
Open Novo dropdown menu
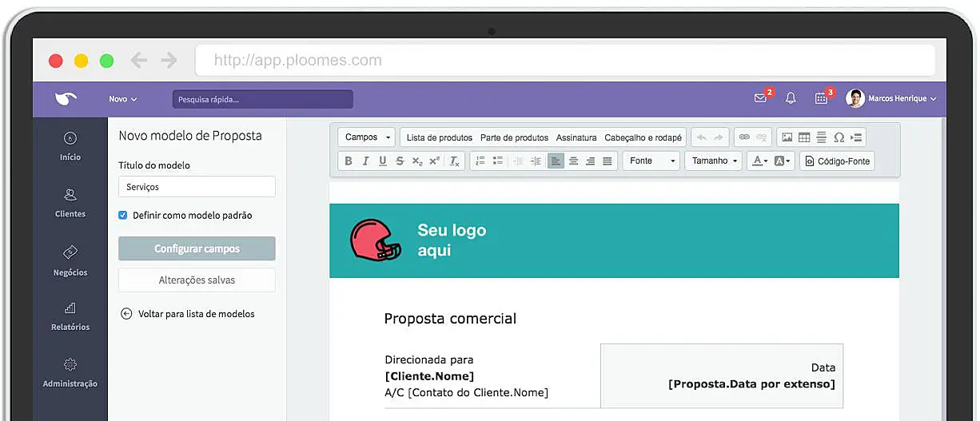(x=123, y=99)
